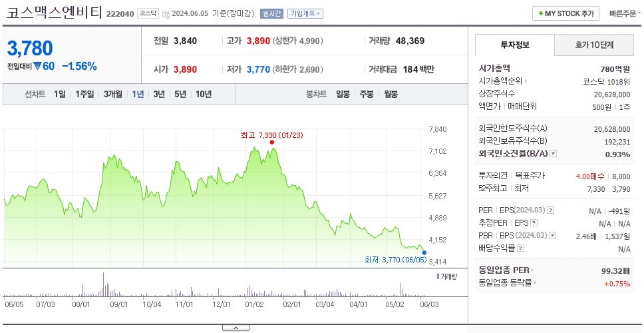Open the 시가총액순위 link

[503, 81]
